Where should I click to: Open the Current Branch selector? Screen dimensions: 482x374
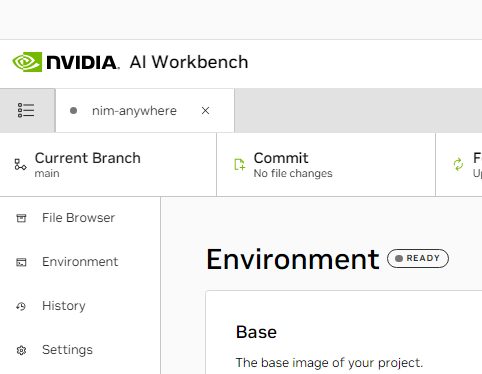coord(108,165)
